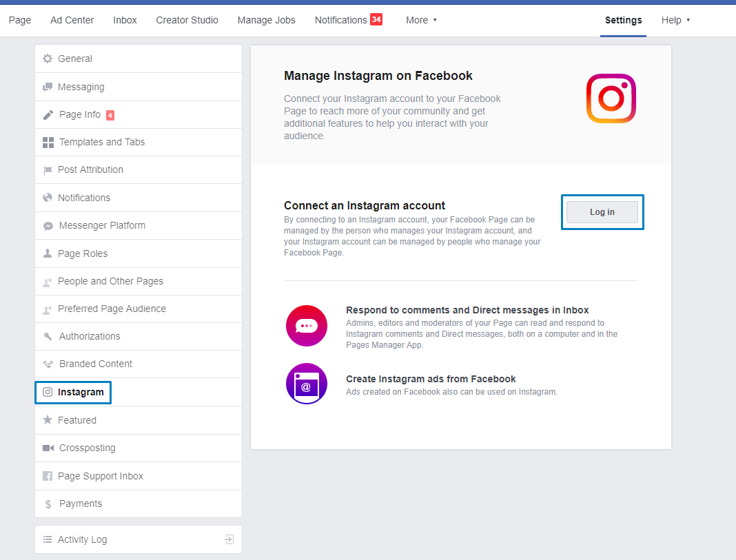Open General settings section

point(139,59)
